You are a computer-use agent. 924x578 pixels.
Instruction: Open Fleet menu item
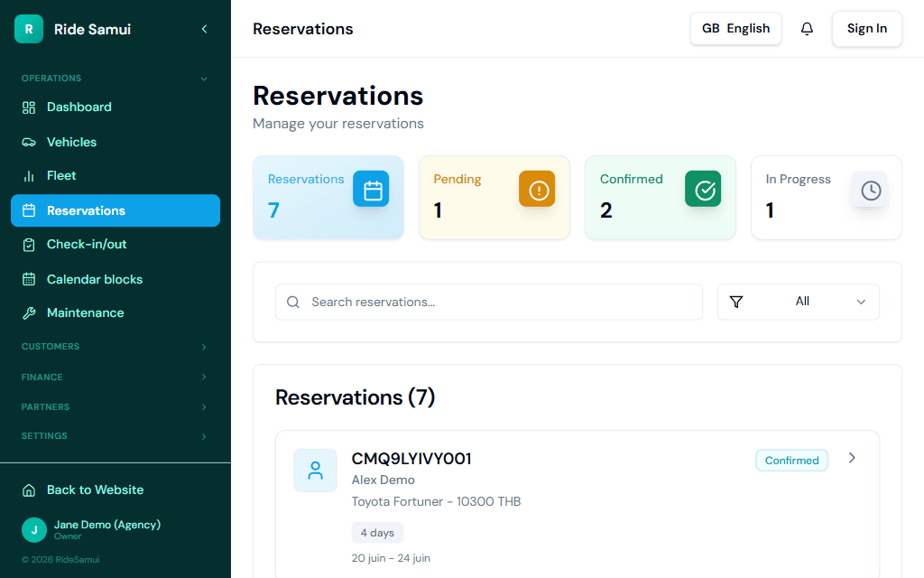(x=115, y=176)
